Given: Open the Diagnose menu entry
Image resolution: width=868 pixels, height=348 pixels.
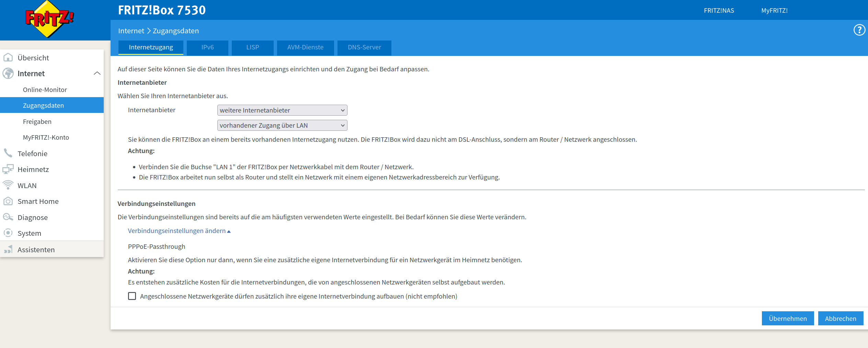Looking at the screenshot, I should (x=52, y=217).
